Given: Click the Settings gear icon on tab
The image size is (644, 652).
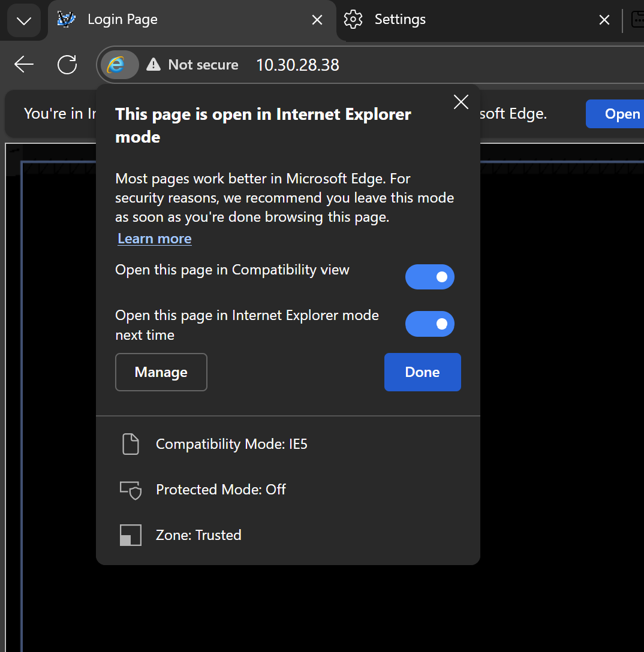Looking at the screenshot, I should (x=353, y=19).
